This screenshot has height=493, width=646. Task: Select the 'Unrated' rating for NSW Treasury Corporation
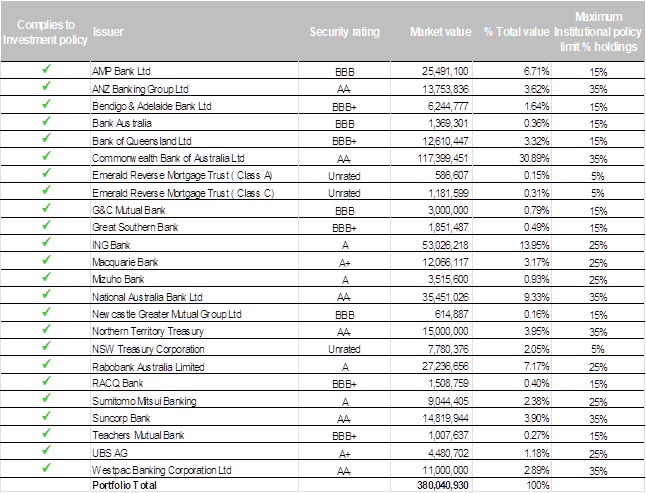click(x=344, y=349)
